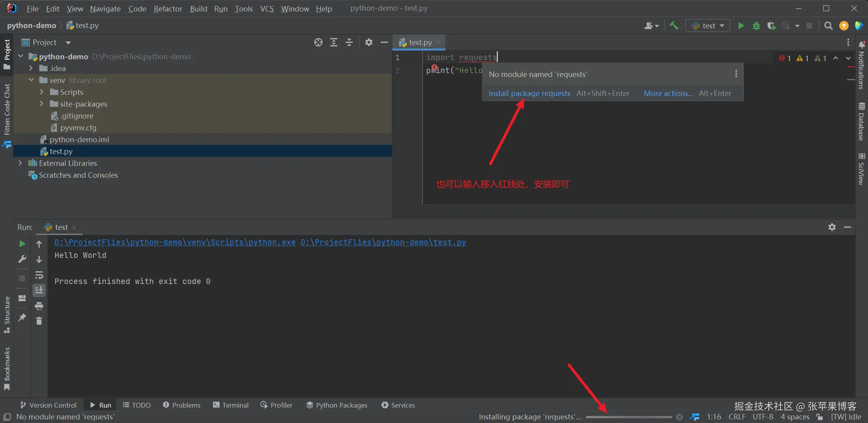Open the test run configuration dropdown
868x423 pixels.
[x=708, y=26]
